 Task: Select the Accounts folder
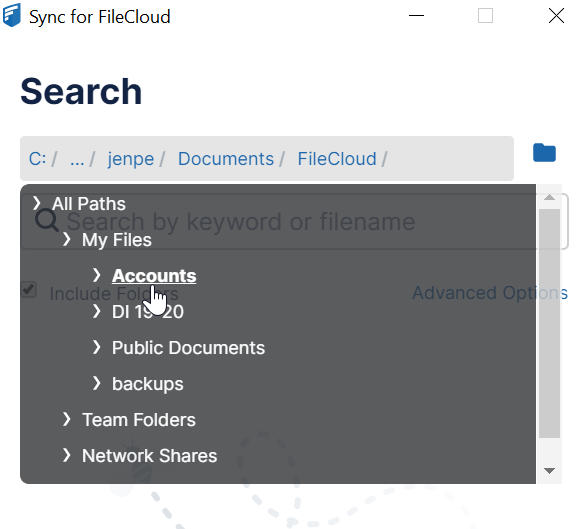(x=154, y=276)
